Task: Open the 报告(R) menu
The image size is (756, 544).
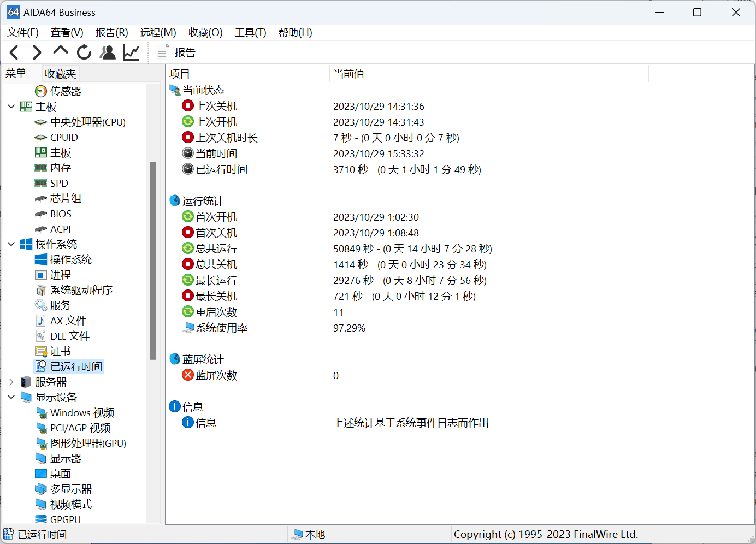Action: [112, 33]
